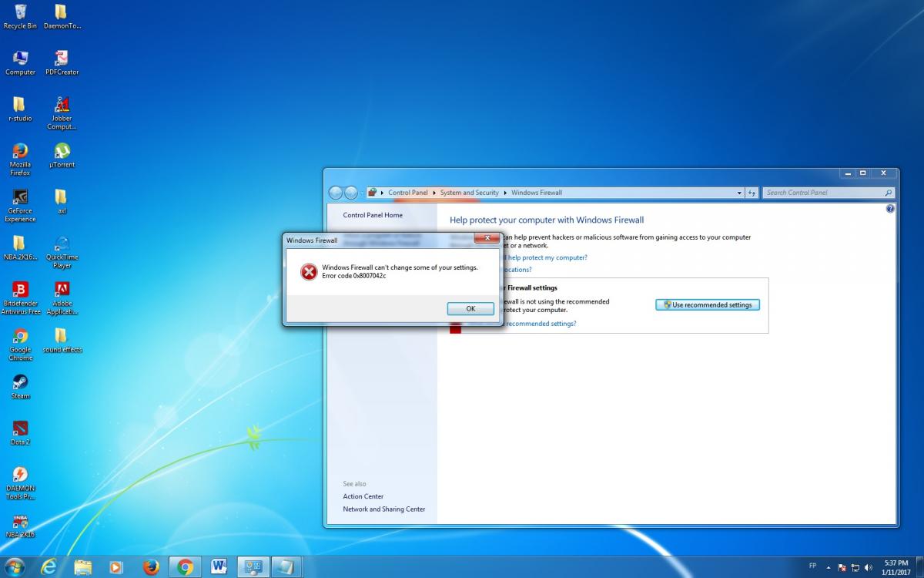Select the Computer desktop icon

pyautogui.click(x=20, y=63)
